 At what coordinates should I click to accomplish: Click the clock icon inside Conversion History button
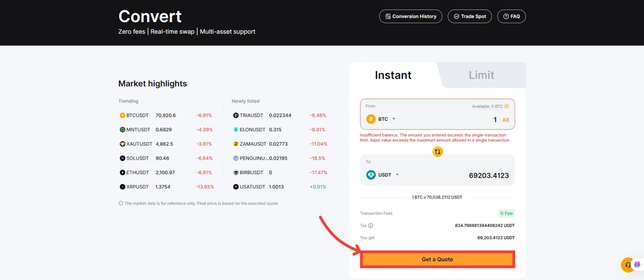click(388, 16)
